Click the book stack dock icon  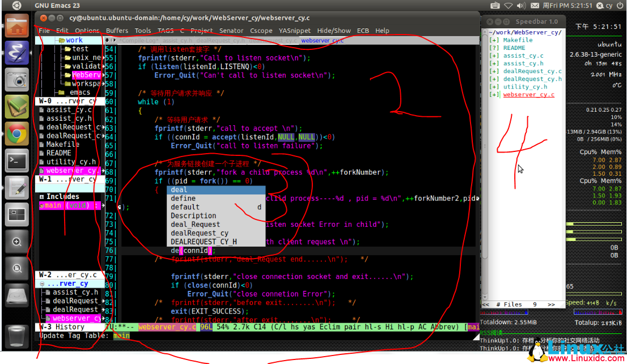tap(17, 107)
